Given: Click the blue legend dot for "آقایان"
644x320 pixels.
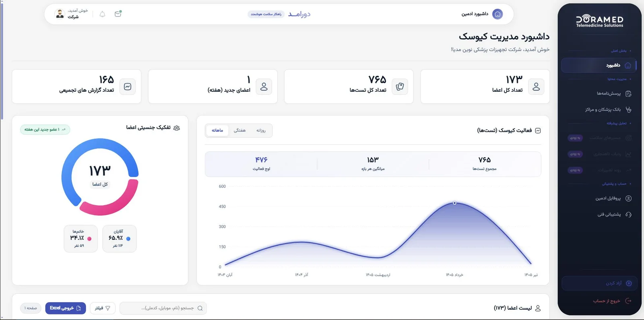Looking at the screenshot, I should (128, 239).
